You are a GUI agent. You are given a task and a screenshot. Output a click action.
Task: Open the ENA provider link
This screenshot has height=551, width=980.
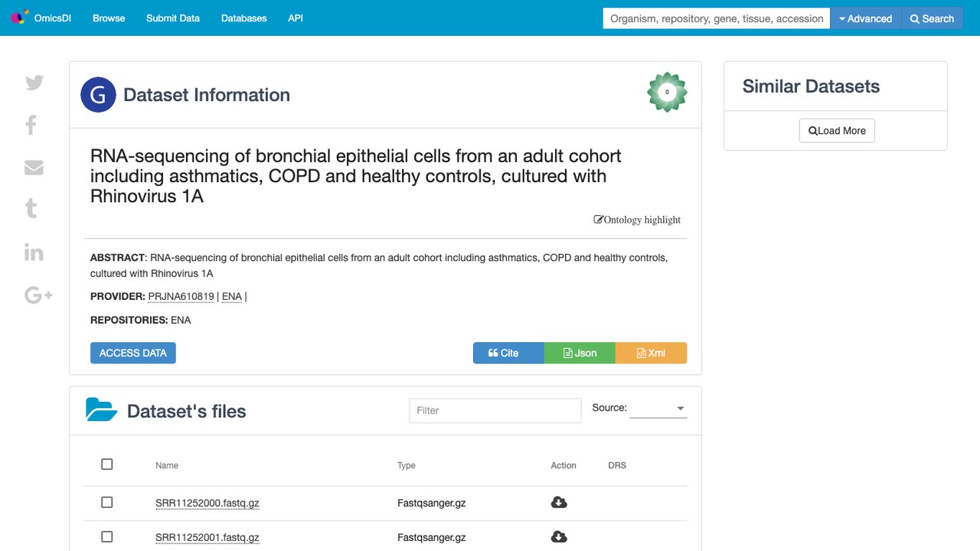(x=232, y=297)
